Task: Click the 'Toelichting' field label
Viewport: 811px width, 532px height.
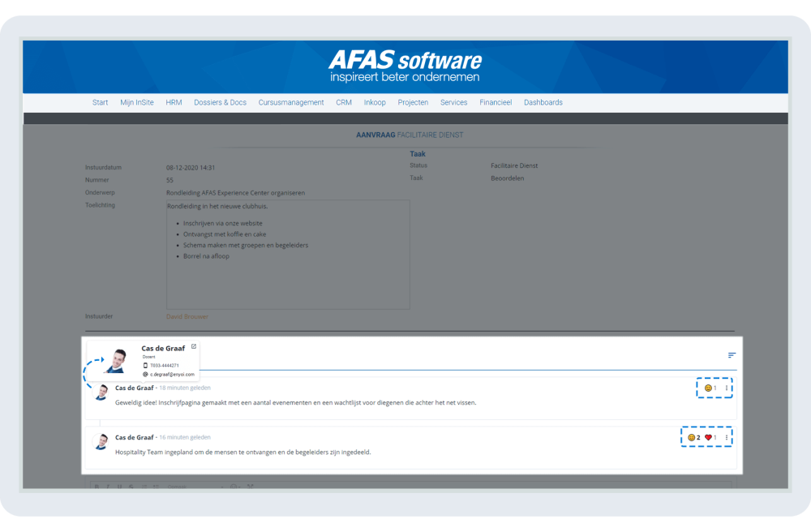Action: point(100,205)
